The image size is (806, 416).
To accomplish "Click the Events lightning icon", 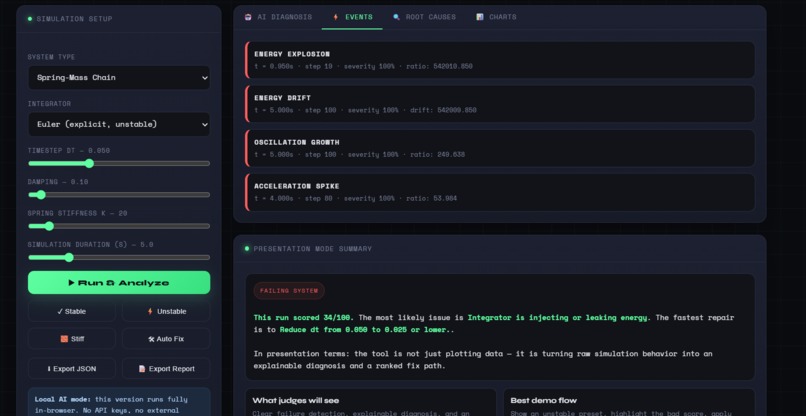I will (x=336, y=17).
